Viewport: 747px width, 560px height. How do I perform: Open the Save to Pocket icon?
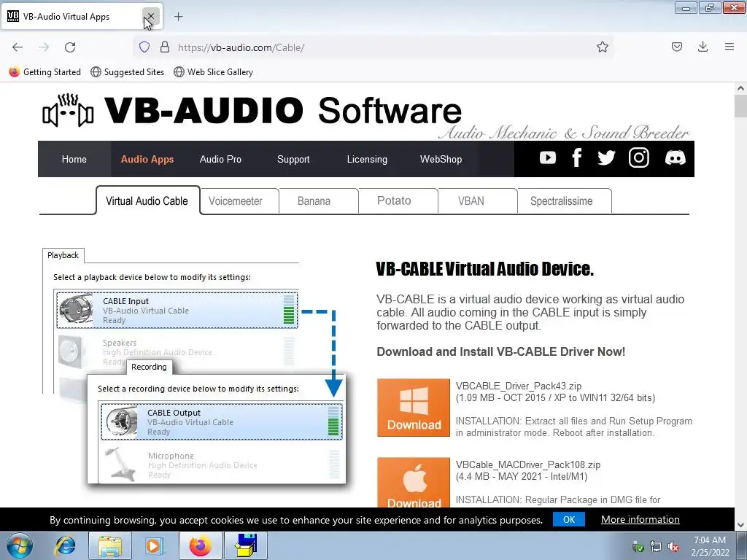tap(676, 47)
